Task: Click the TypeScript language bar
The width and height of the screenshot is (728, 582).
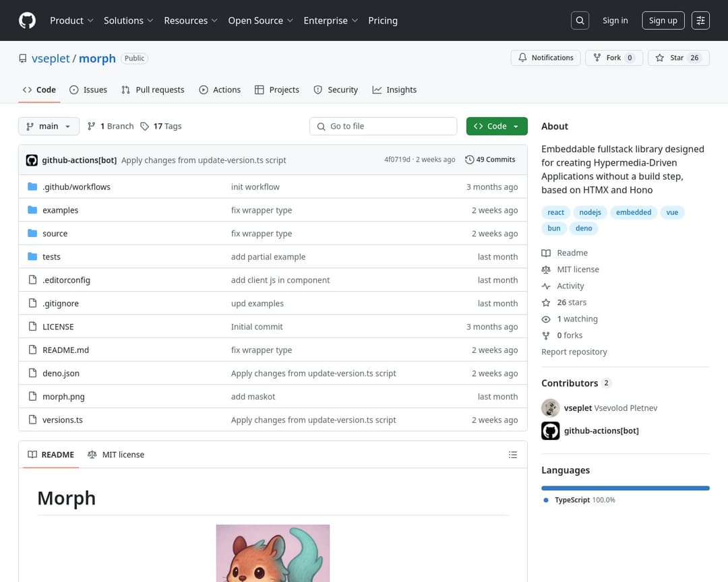Action: pyautogui.click(x=626, y=488)
